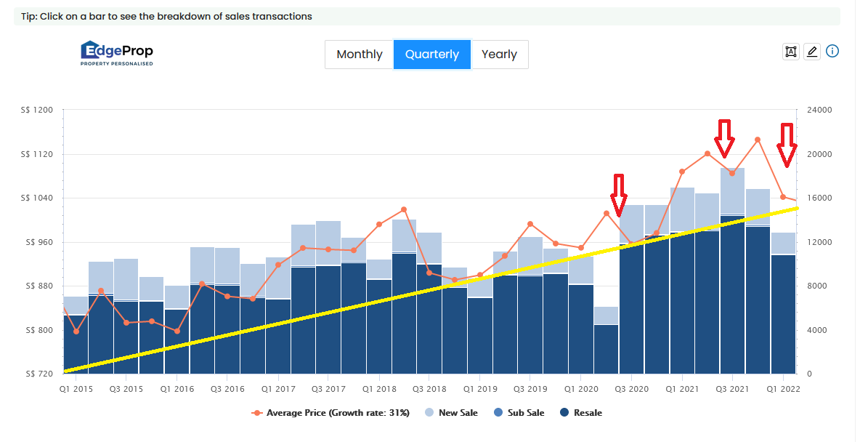Screen dimensions: 868x442
Task: Switch to the Monthly view tab
Action: point(360,55)
